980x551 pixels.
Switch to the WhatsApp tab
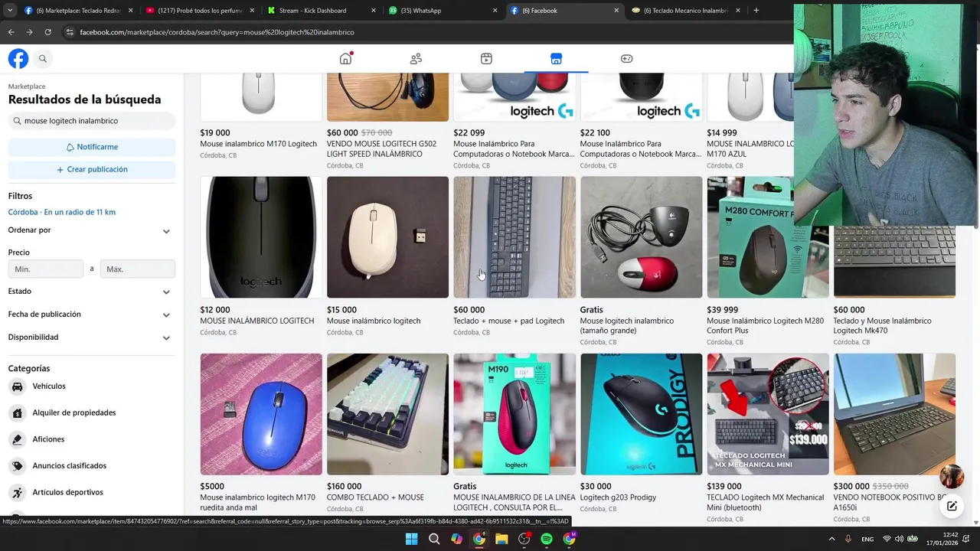pos(443,11)
